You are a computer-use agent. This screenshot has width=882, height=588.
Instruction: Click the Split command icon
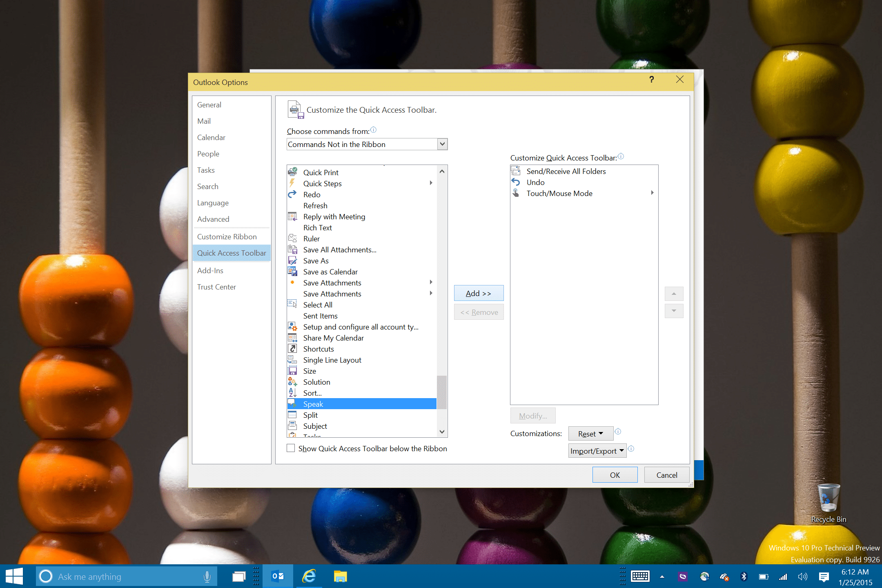coord(292,414)
